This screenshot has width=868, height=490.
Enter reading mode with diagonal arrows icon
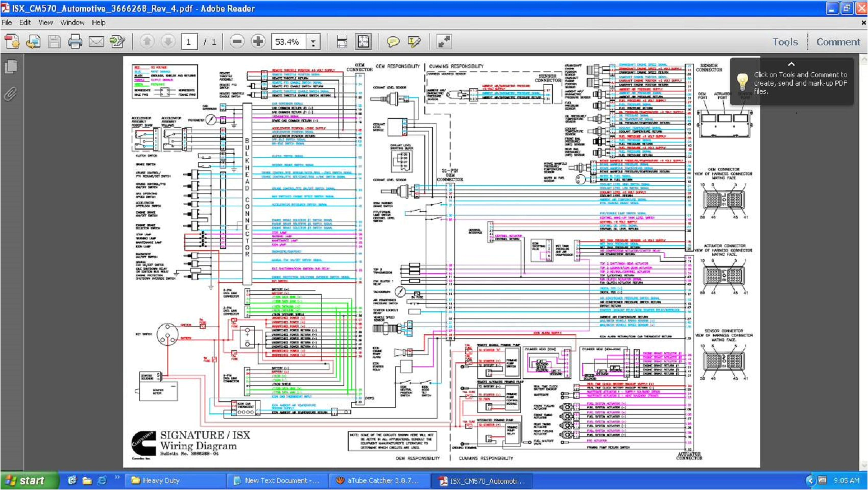point(443,42)
